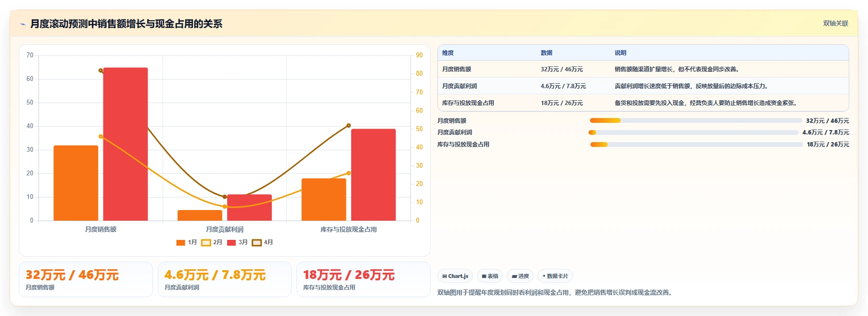Click the orange 1月 bar for 月度贡献利润
The image size is (868, 316).
(200, 215)
